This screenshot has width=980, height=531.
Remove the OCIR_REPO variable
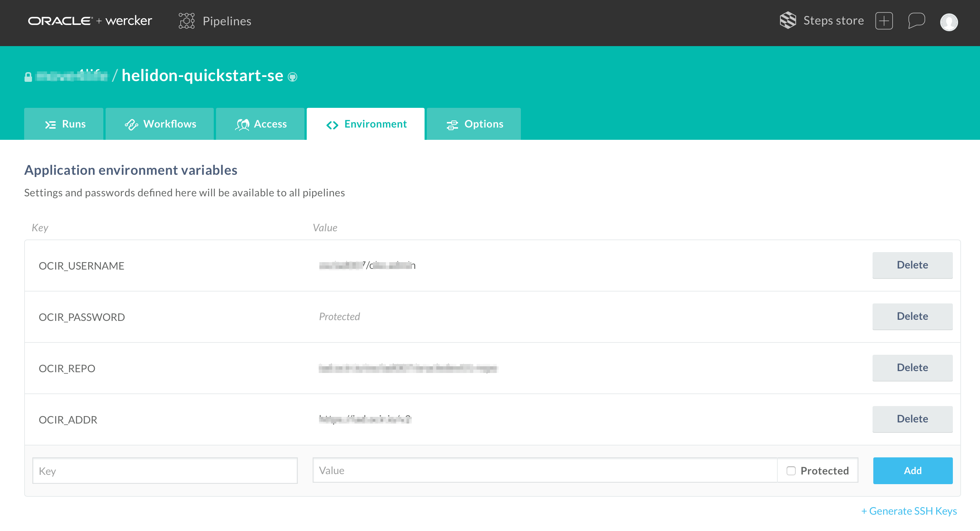click(x=912, y=368)
